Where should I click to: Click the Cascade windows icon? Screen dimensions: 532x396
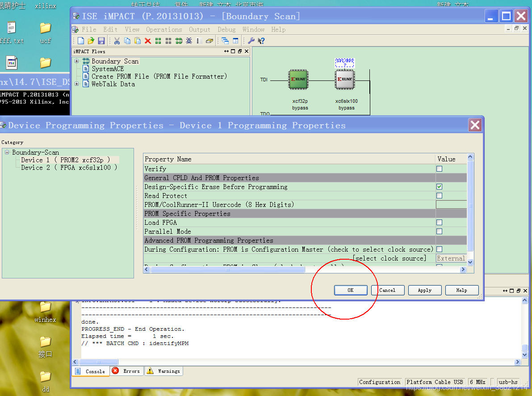[x=225, y=41]
